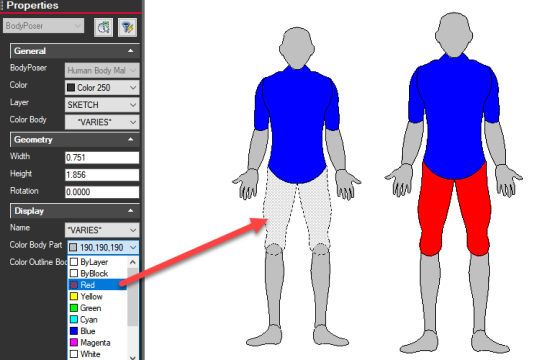Open the Name *VARIES* dropdown

point(102,230)
